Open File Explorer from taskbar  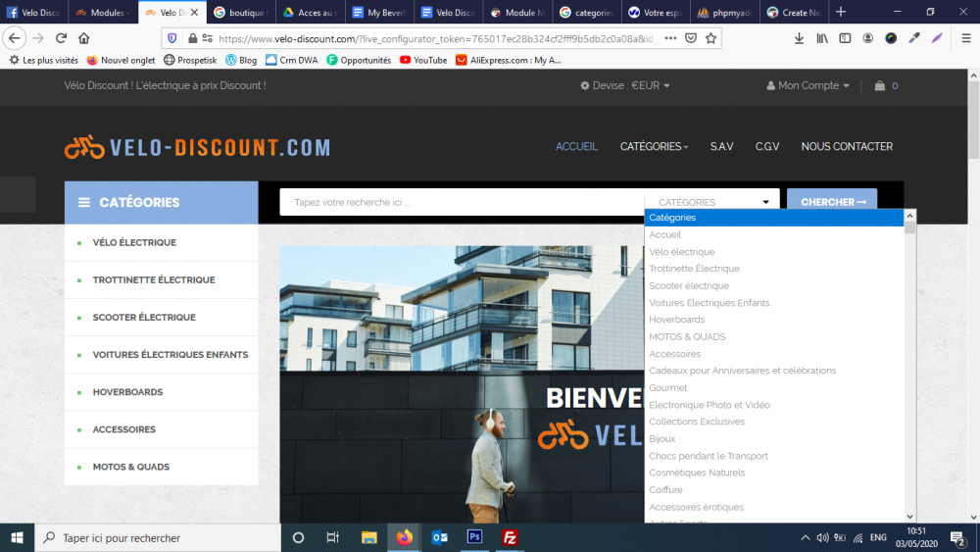point(368,537)
